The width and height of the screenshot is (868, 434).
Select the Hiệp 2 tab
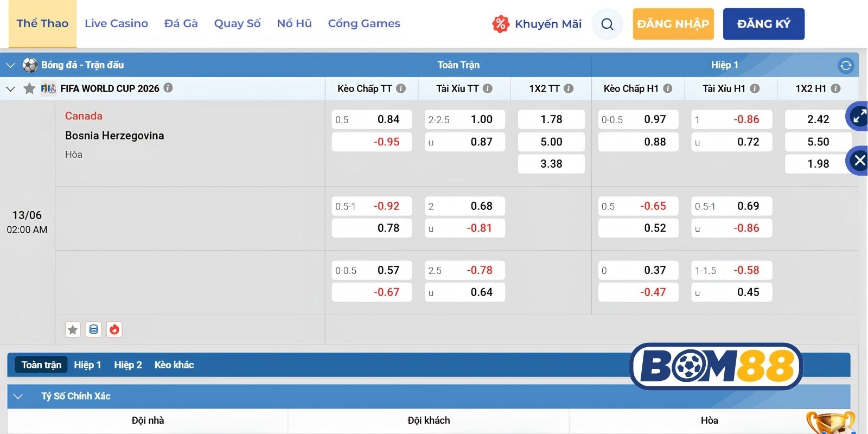(128, 365)
